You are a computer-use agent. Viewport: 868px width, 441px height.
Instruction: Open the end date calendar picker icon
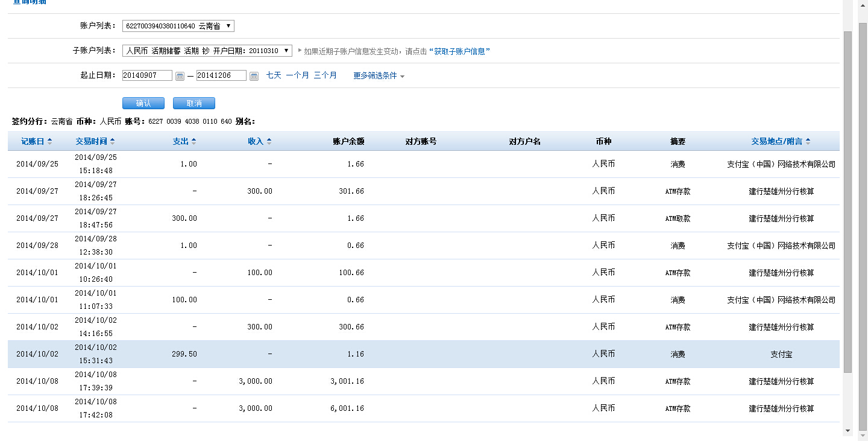point(254,76)
